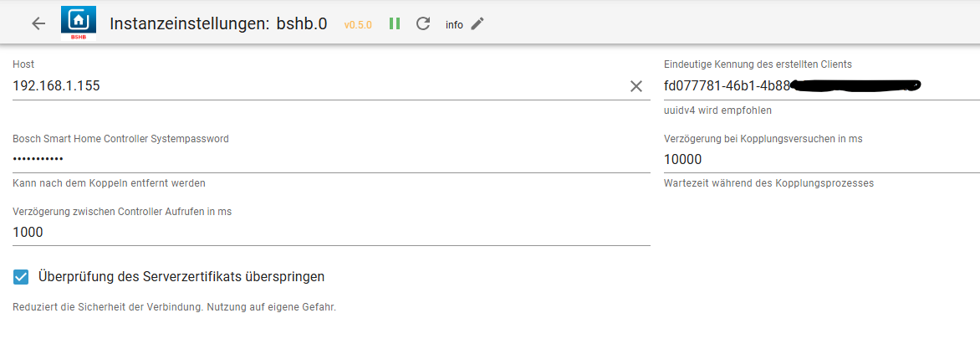Screen dimensions: 980x349
Task: Click the BSHB adapter logo
Action: pos(79,23)
